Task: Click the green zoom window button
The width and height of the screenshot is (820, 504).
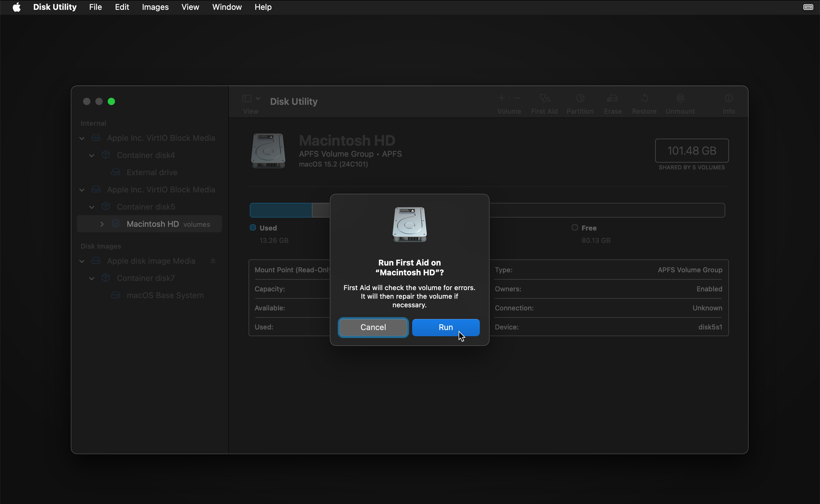Action: pyautogui.click(x=111, y=102)
